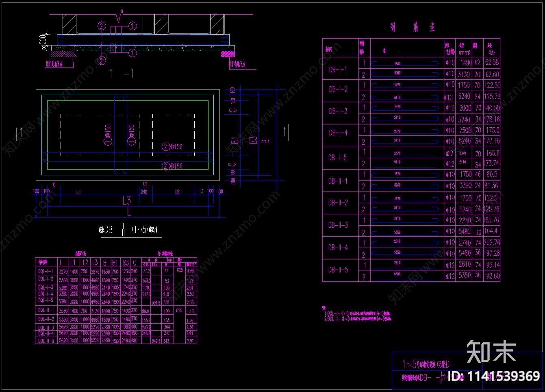Select the 3530 value in the dimension table
545x392 pixels.
click(x=63, y=311)
